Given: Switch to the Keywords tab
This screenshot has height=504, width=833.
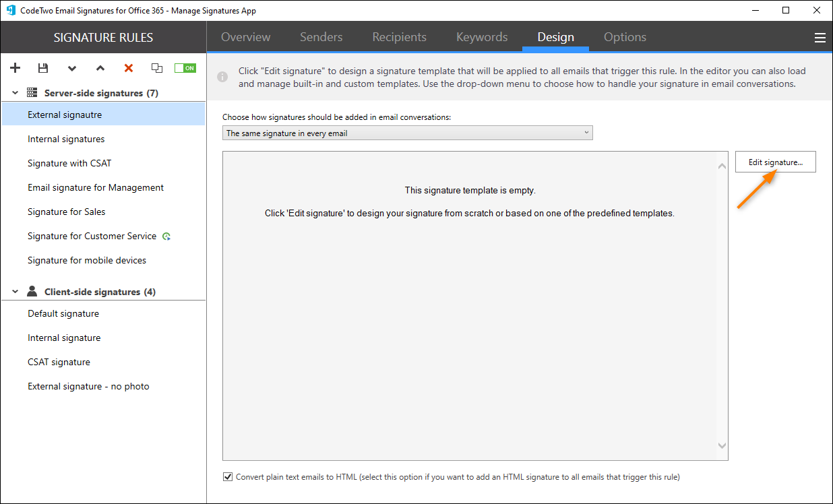Looking at the screenshot, I should point(481,37).
